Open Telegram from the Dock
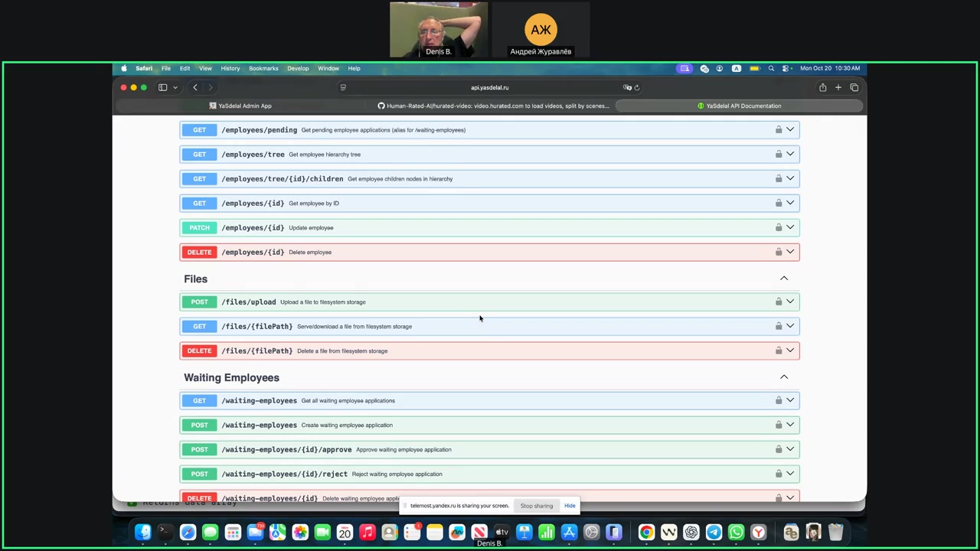The width and height of the screenshot is (980, 551). pos(714,533)
